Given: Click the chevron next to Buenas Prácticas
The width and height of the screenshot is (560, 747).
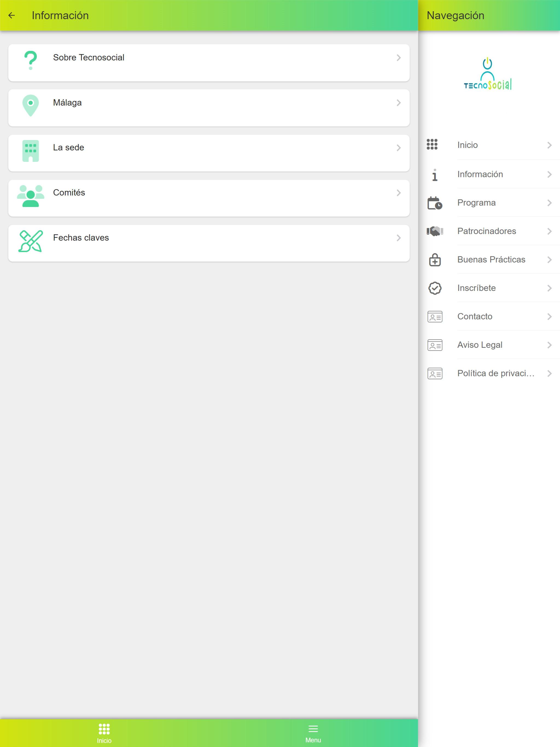Looking at the screenshot, I should coord(550,260).
